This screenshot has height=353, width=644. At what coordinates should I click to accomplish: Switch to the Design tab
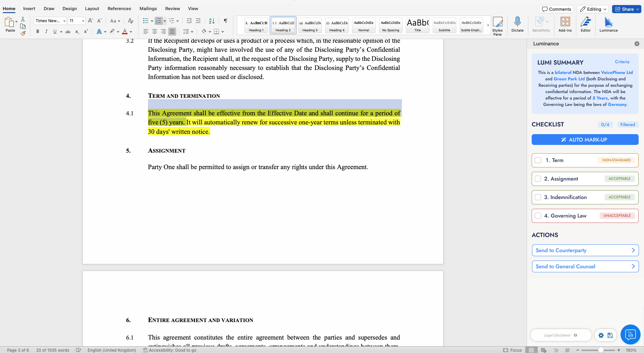point(70,8)
